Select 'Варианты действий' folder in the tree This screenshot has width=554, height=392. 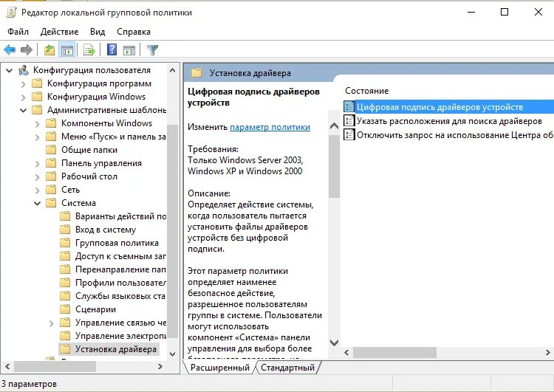coord(121,216)
